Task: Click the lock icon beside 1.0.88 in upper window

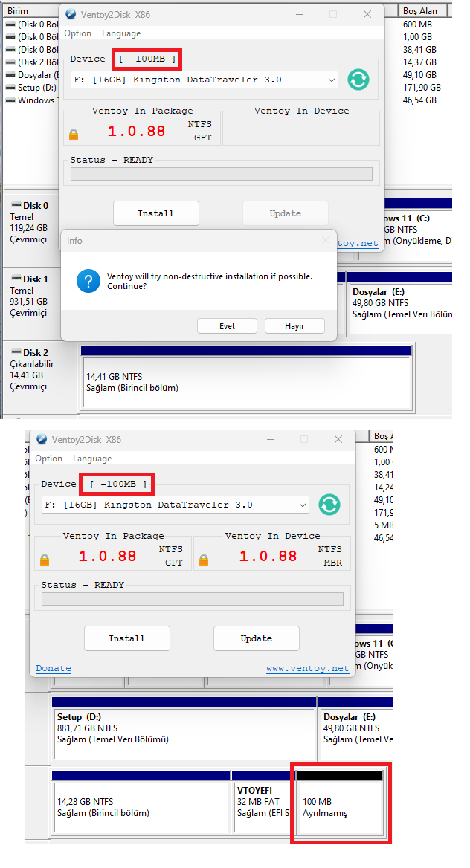Action: [x=74, y=135]
